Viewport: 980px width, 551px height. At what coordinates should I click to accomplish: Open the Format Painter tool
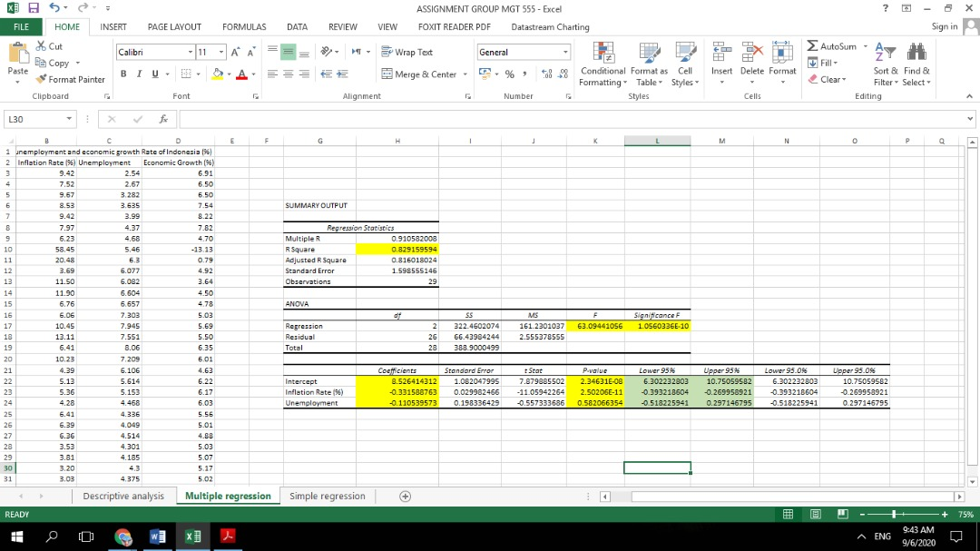[71, 80]
